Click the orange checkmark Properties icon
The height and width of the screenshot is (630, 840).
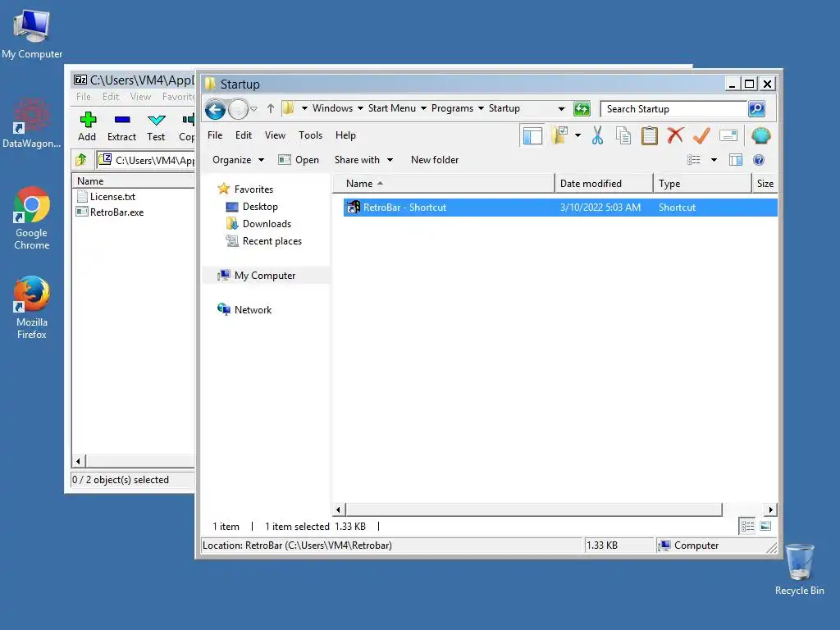tap(701, 135)
